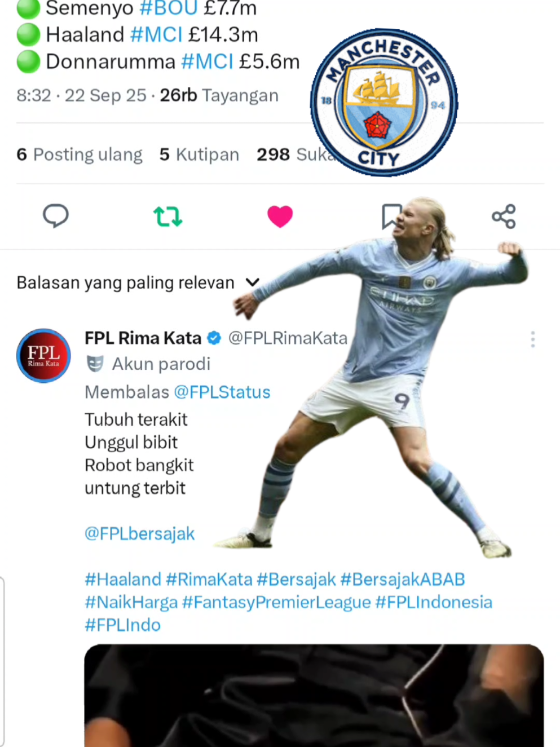Tap the blue verified badge
Image resolution: width=560 pixels, height=747 pixels.
(x=214, y=338)
